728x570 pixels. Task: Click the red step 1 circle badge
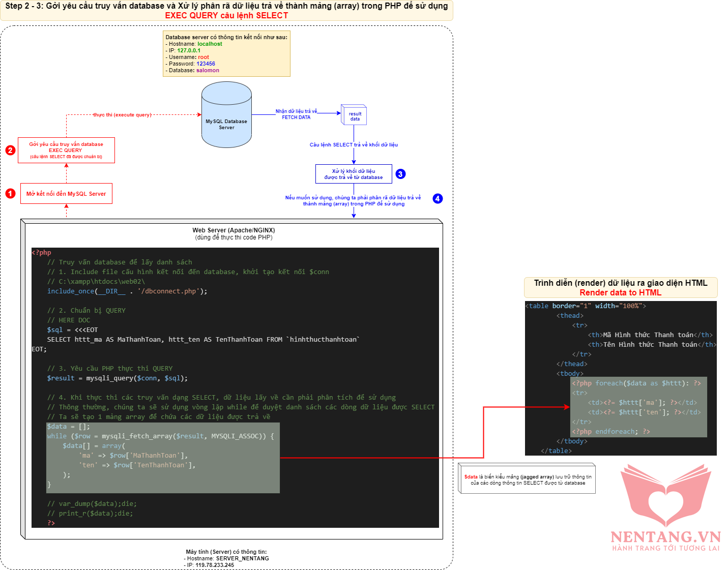[x=10, y=194]
